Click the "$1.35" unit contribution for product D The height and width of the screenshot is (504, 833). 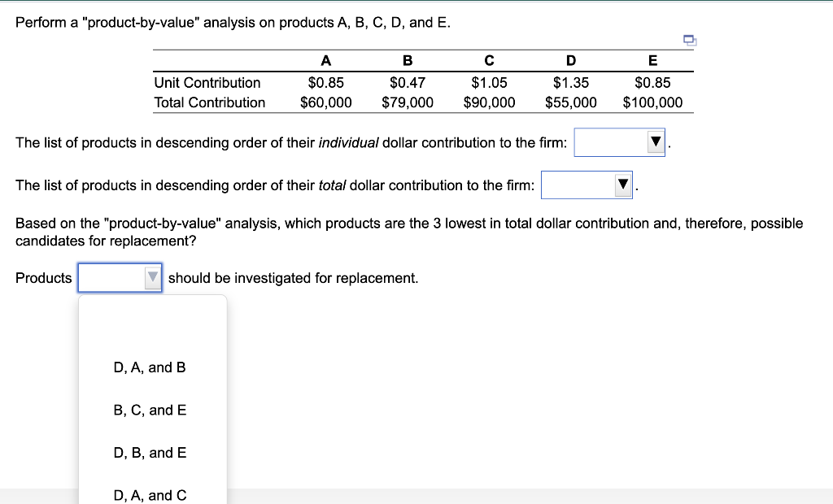pyautogui.click(x=570, y=83)
